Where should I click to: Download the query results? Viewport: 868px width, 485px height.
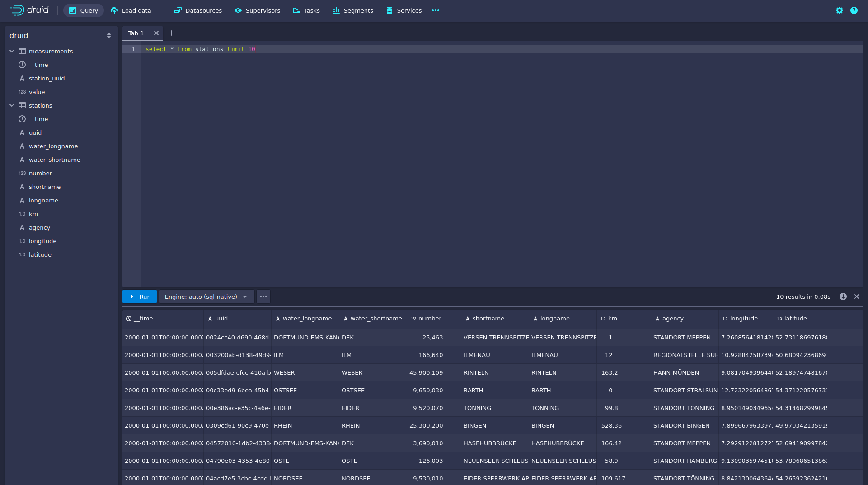[843, 297]
